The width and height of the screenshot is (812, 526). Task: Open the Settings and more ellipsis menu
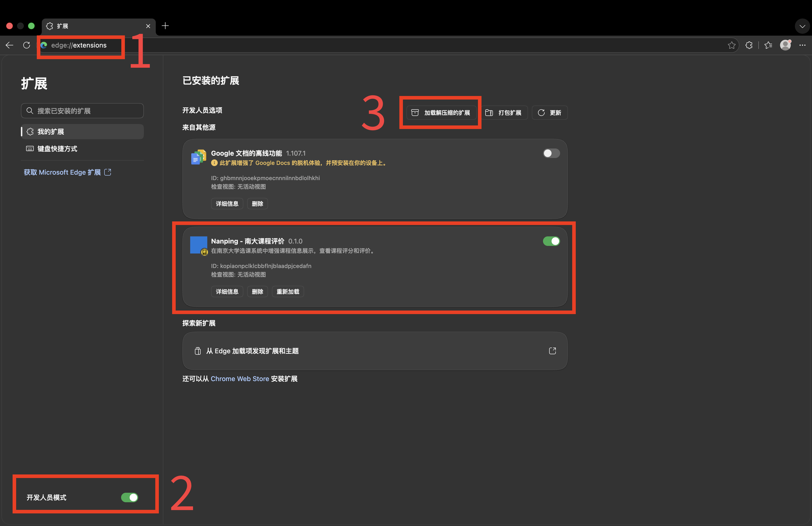tap(803, 45)
